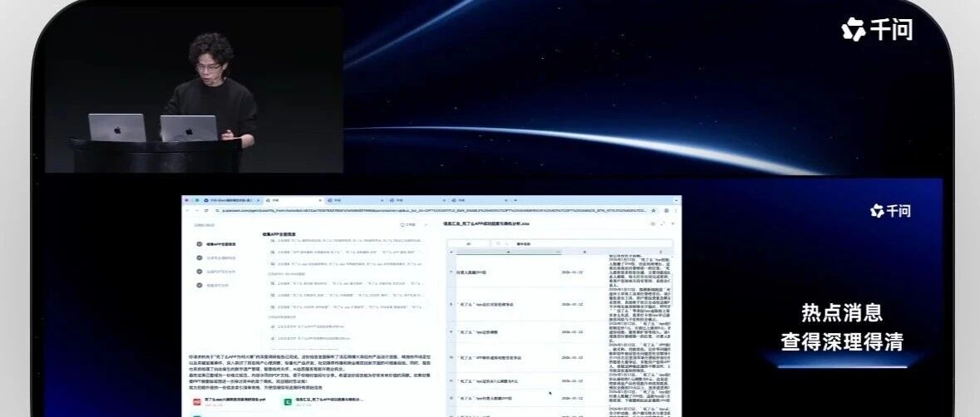Select column B header in the spreadsheet
Viewport: 980px width, 417px height.
(584, 253)
